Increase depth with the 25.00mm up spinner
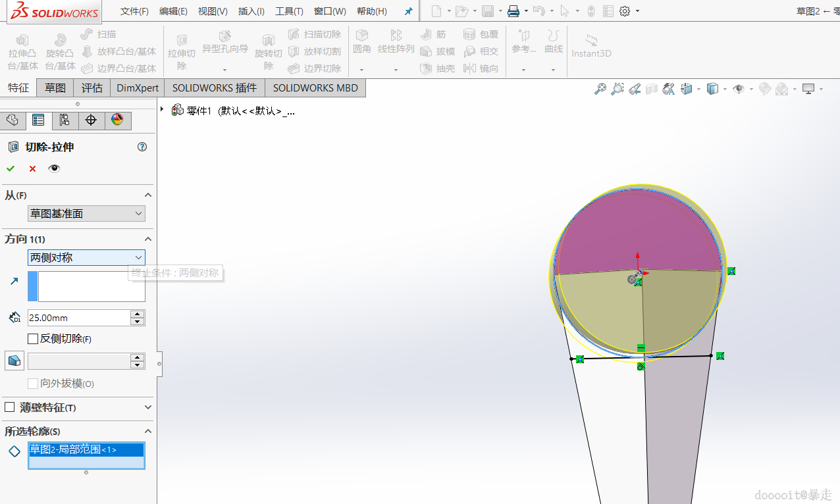This screenshot has width=840, height=504. [138, 314]
